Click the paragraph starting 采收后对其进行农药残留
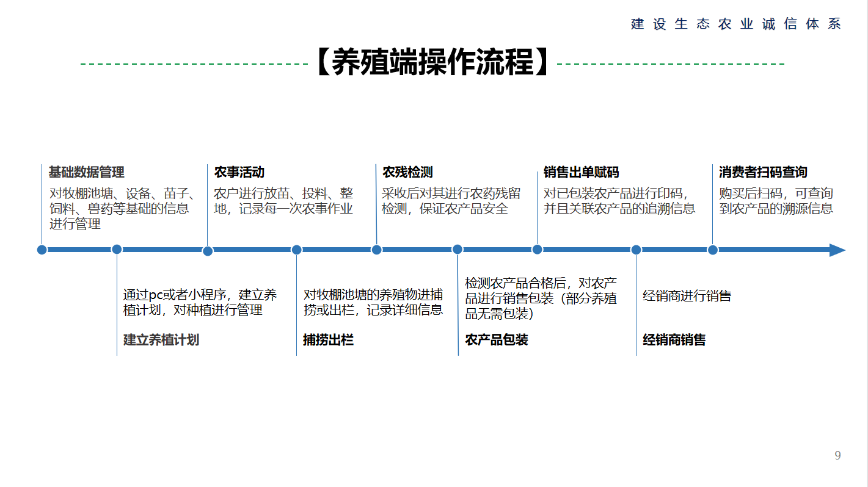This screenshot has width=868, height=487. (451, 201)
